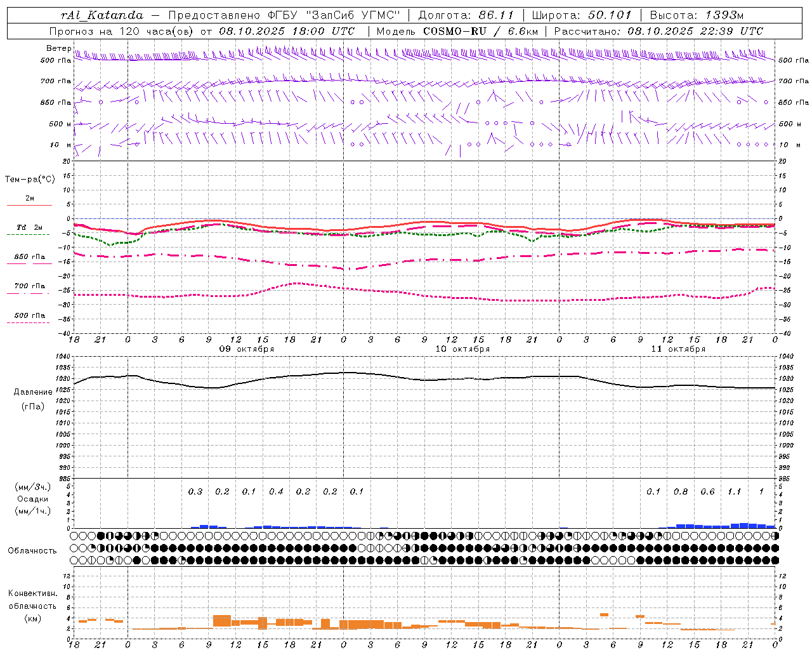Screen dimensions: 812x650
Task: Click the 500 гПа legend entry in the temperature panel
Action: (30, 315)
